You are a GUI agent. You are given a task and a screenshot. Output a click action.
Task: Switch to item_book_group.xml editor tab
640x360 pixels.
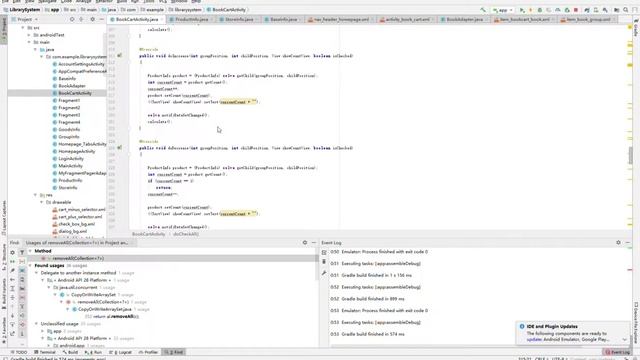coord(588,19)
